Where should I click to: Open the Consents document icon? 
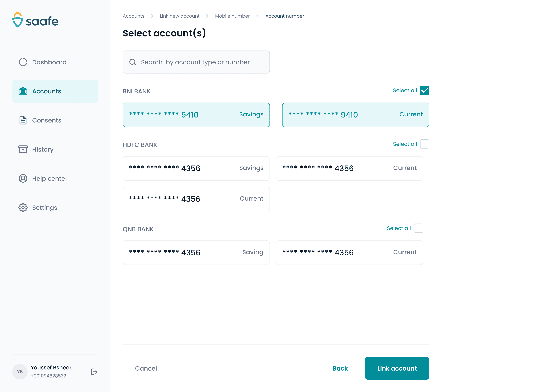[x=23, y=120]
